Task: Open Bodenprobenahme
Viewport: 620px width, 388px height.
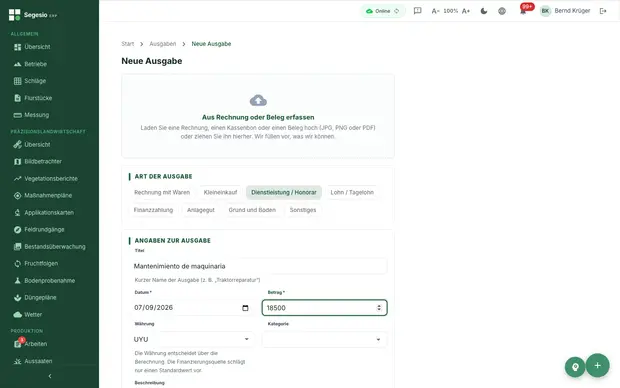Action: tap(49, 280)
